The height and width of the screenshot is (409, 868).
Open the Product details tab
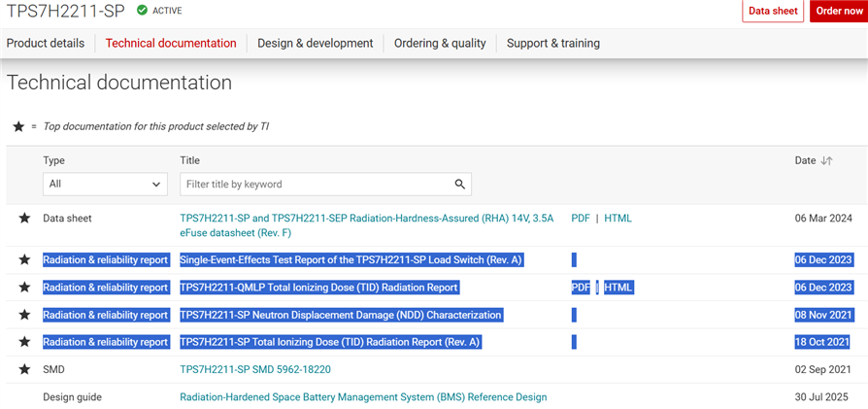(46, 43)
